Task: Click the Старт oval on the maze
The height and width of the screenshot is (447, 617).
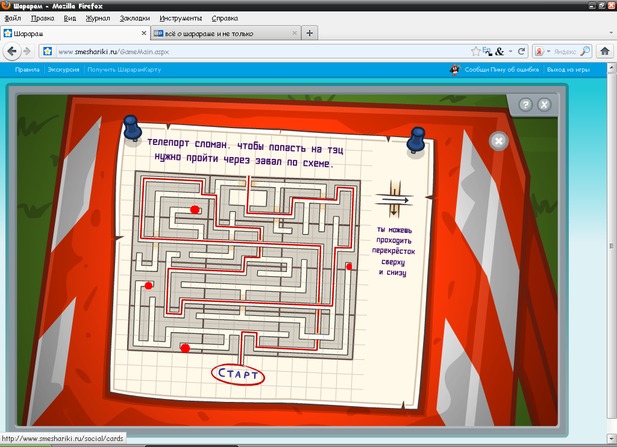Action: click(x=238, y=374)
